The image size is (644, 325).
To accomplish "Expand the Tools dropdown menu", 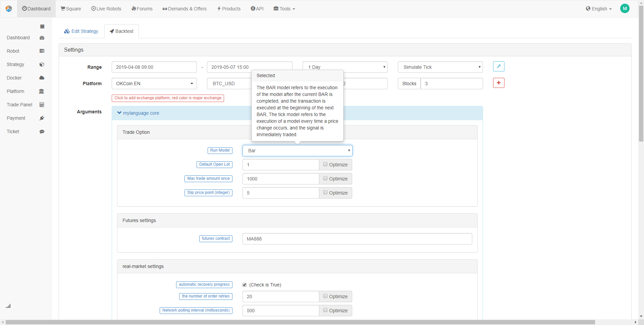I will click(284, 9).
